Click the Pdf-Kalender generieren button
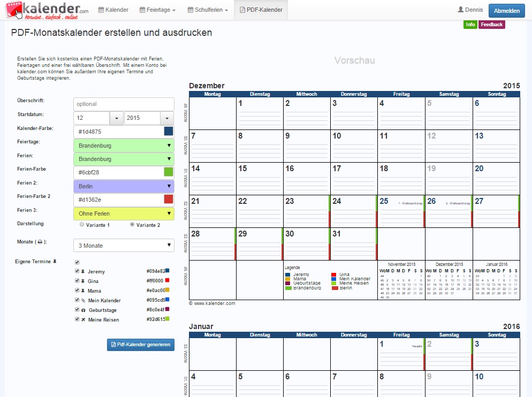This screenshot has width=532, height=397. click(x=140, y=345)
